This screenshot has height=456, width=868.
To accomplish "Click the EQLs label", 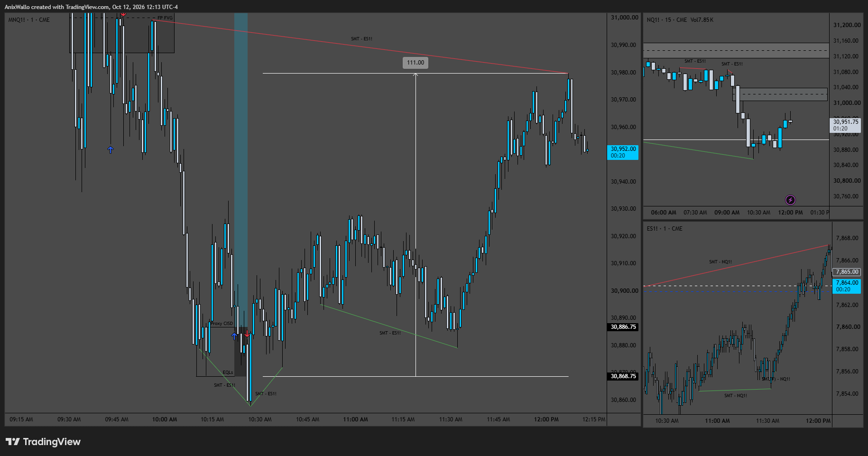I will click(228, 372).
